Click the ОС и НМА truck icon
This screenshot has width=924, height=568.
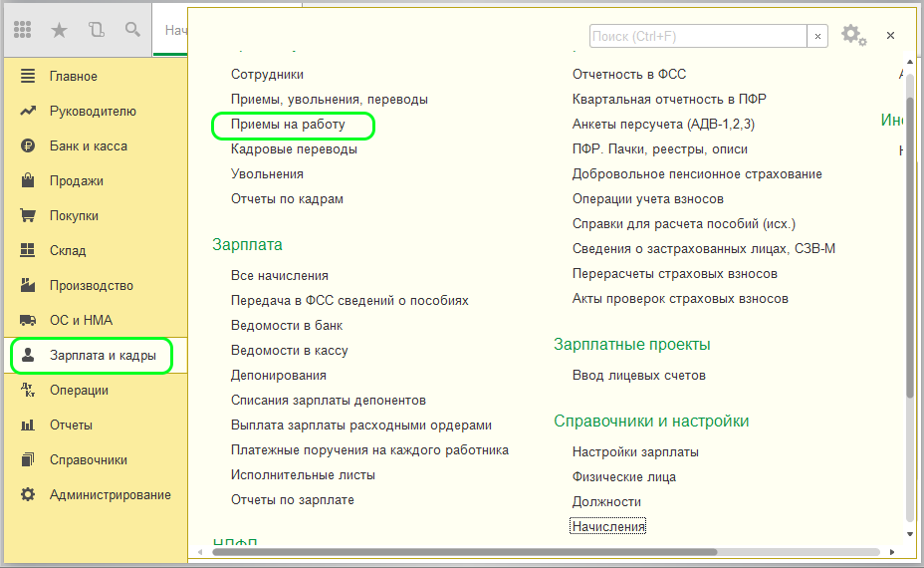[x=28, y=320]
